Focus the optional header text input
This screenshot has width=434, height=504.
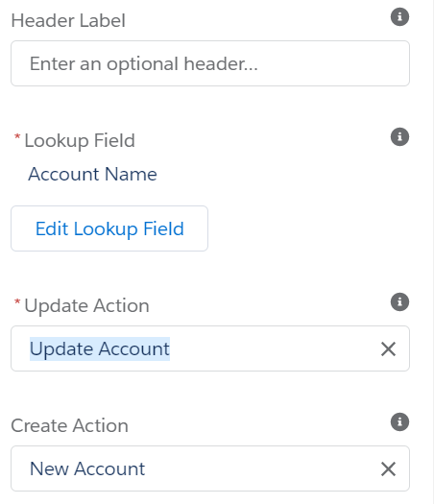[x=210, y=63]
